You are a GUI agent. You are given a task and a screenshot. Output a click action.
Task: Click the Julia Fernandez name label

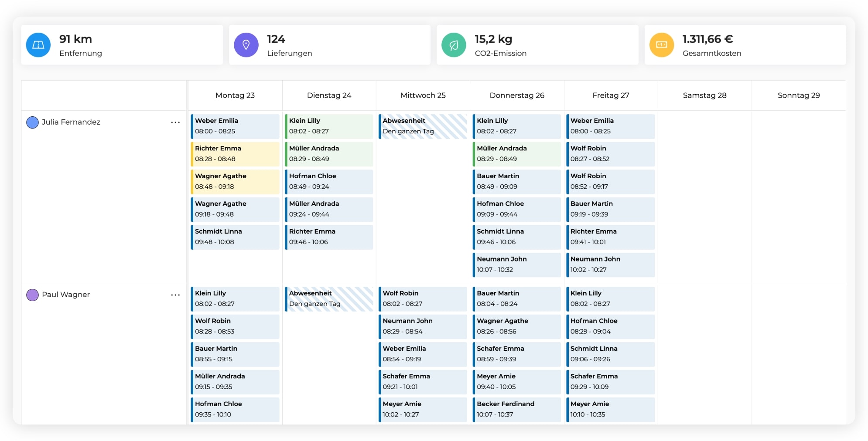71,122
